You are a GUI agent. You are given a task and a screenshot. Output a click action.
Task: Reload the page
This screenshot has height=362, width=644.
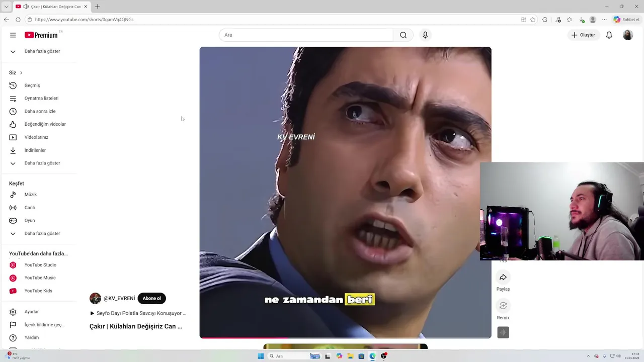(x=18, y=20)
